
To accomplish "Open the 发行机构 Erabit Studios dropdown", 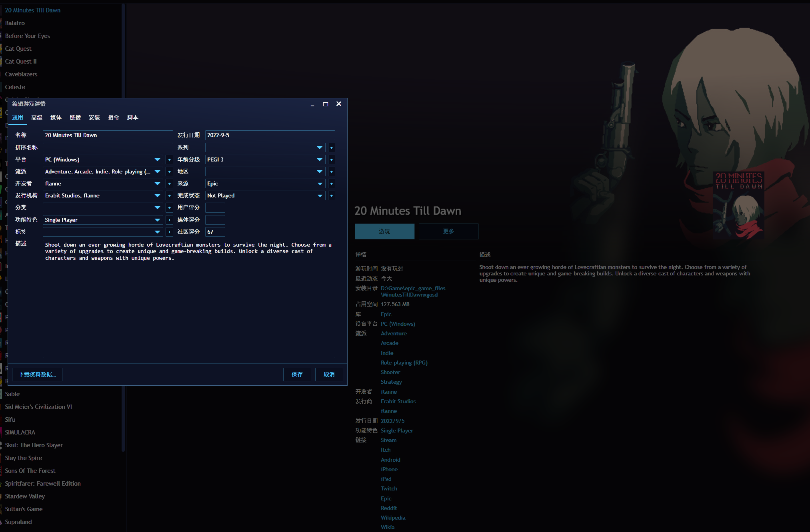I will click(157, 195).
